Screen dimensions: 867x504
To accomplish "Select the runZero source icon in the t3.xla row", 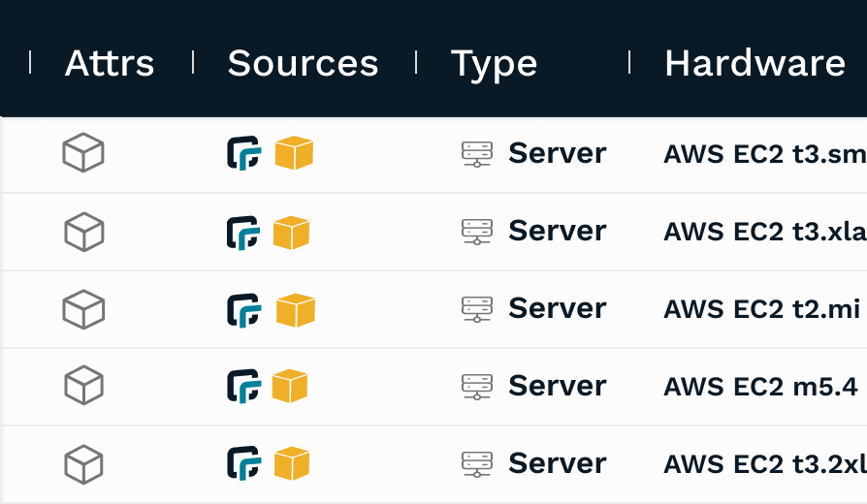I will click(243, 233).
